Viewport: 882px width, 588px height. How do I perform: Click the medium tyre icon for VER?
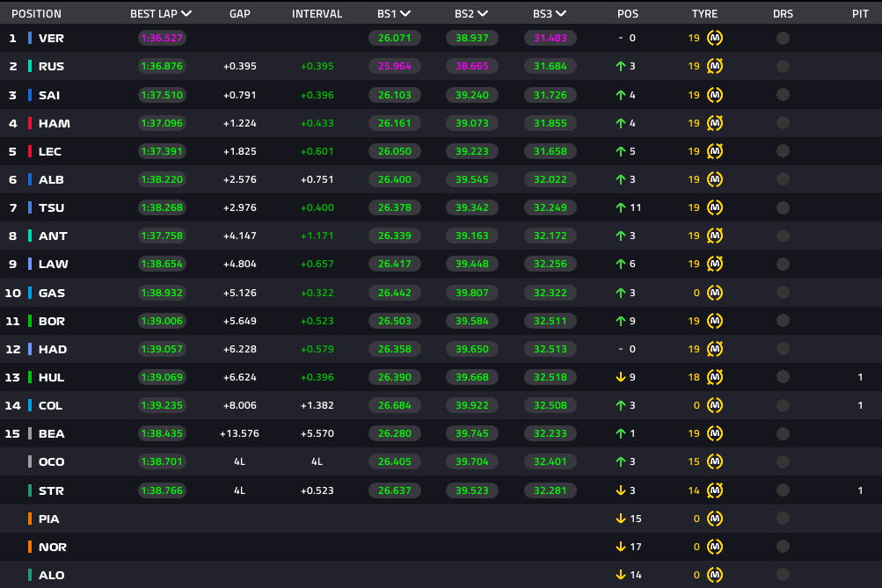point(715,38)
